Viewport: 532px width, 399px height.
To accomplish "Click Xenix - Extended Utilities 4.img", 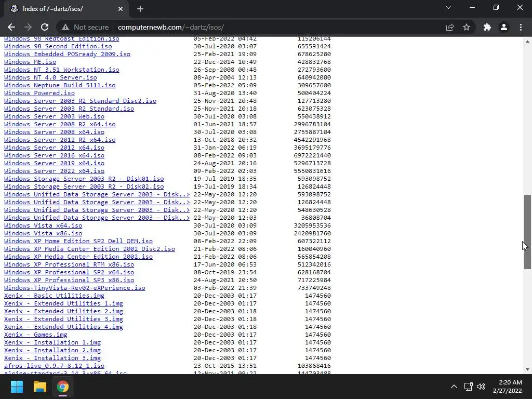I will click(63, 327).
